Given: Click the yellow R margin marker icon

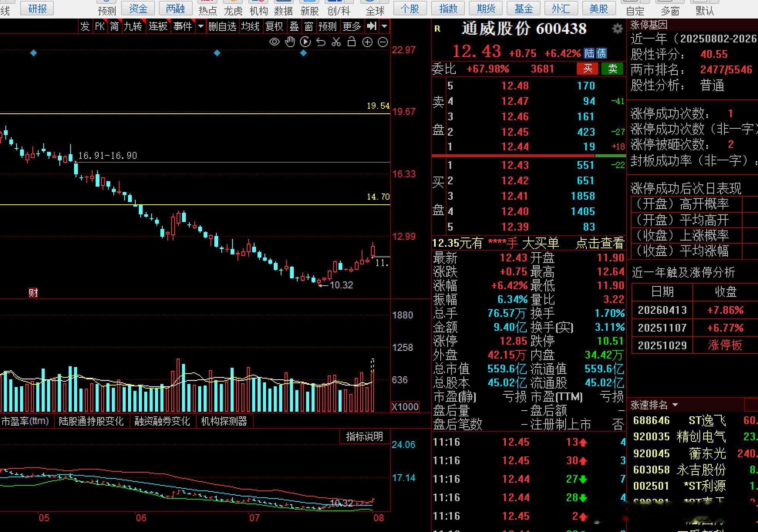Looking at the screenshot, I should tap(437, 28).
